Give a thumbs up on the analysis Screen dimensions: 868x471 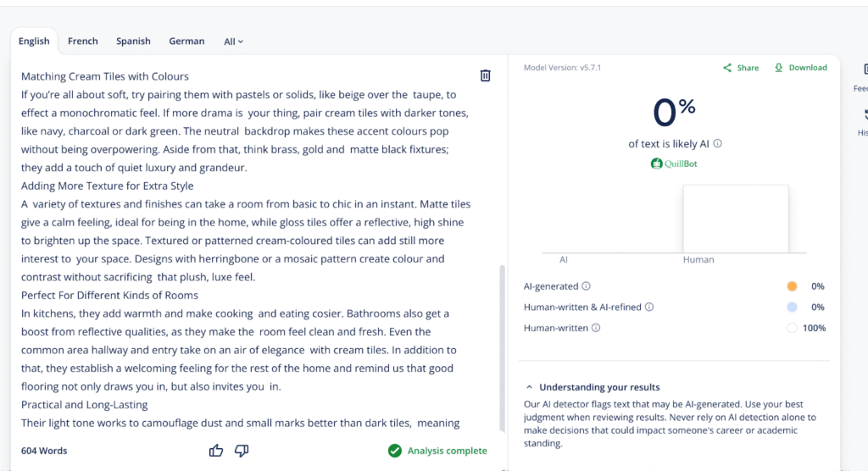tap(216, 451)
